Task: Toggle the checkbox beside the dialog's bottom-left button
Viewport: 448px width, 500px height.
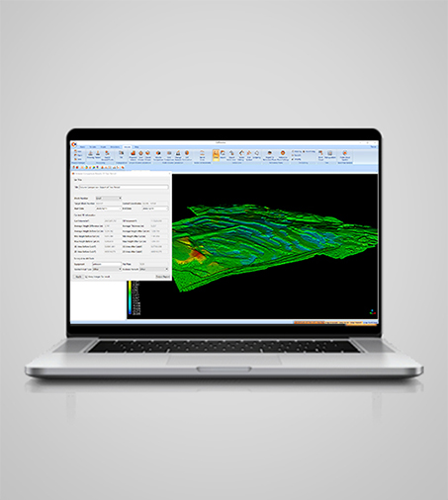Action: click(x=86, y=277)
